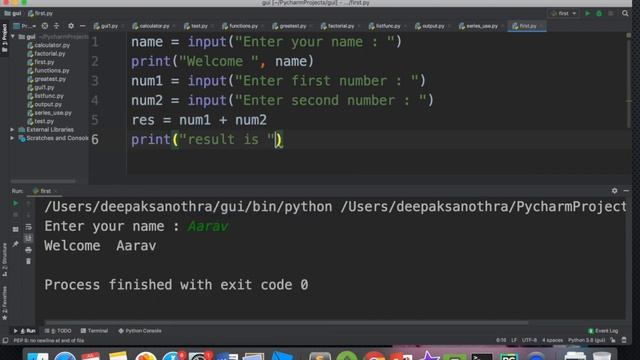
Task: Click the Project side tool window button
Action: click(4, 38)
